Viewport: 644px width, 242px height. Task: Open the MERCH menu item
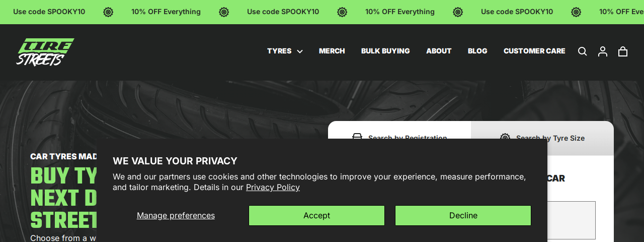(x=332, y=51)
